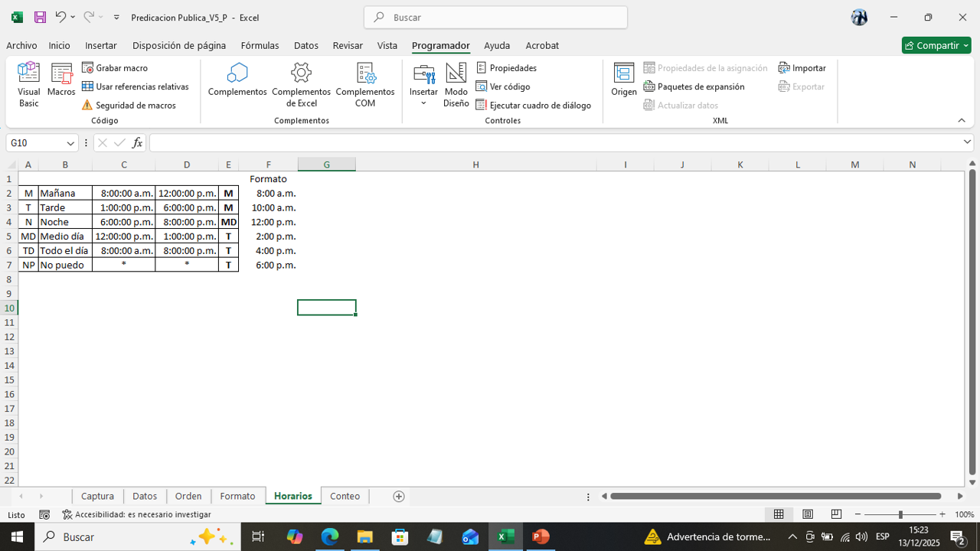Add a new sheet with plus icon
This screenshot has width=980, height=551.
tap(398, 496)
